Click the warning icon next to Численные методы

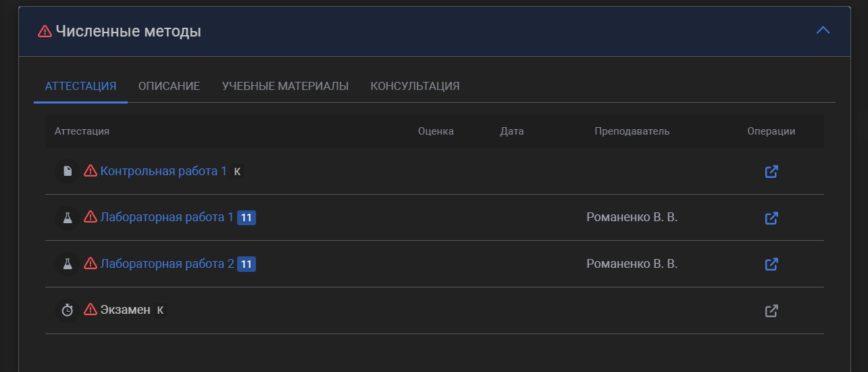coord(45,31)
